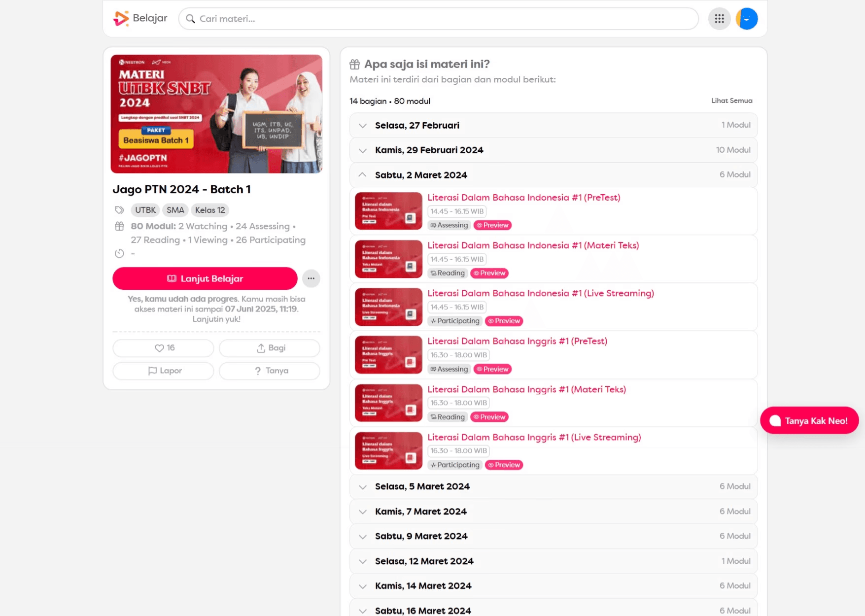The width and height of the screenshot is (865, 616).
Task: Open Literasi Dalam Bahasa Indonesia #1 (Live Streaming)
Action: (x=541, y=293)
